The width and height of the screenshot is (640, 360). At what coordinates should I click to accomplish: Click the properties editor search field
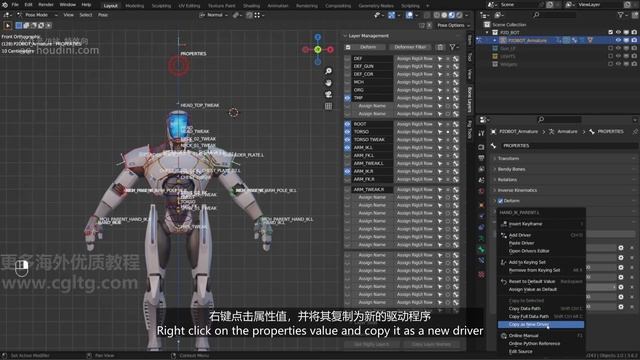(559, 120)
